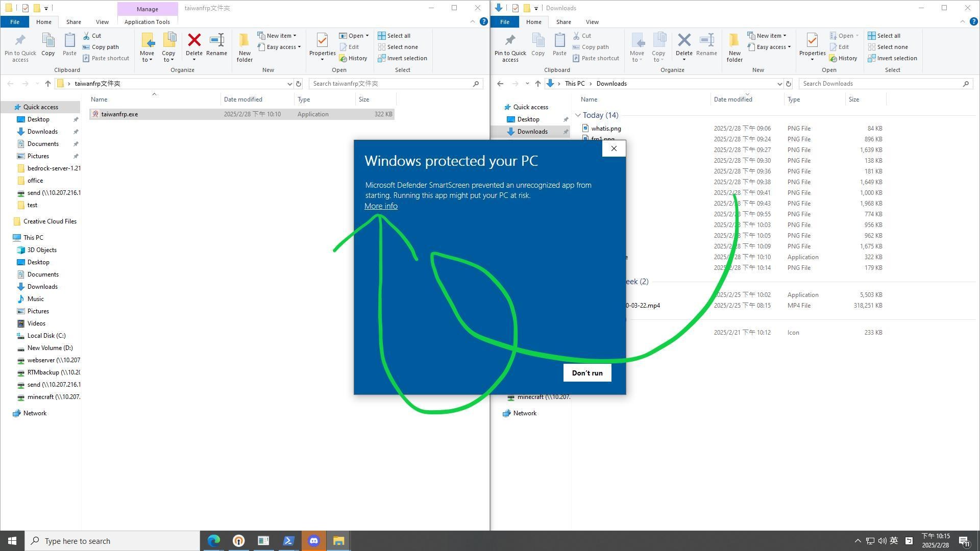The height and width of the screenshot is (551, 980).
Task: Click Windows Start button
Action: 12,541
